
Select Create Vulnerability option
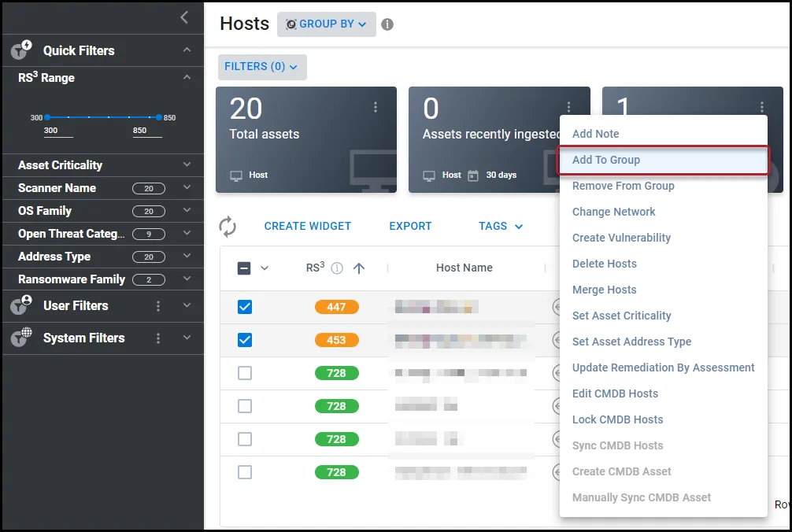(x=663, y=238)
